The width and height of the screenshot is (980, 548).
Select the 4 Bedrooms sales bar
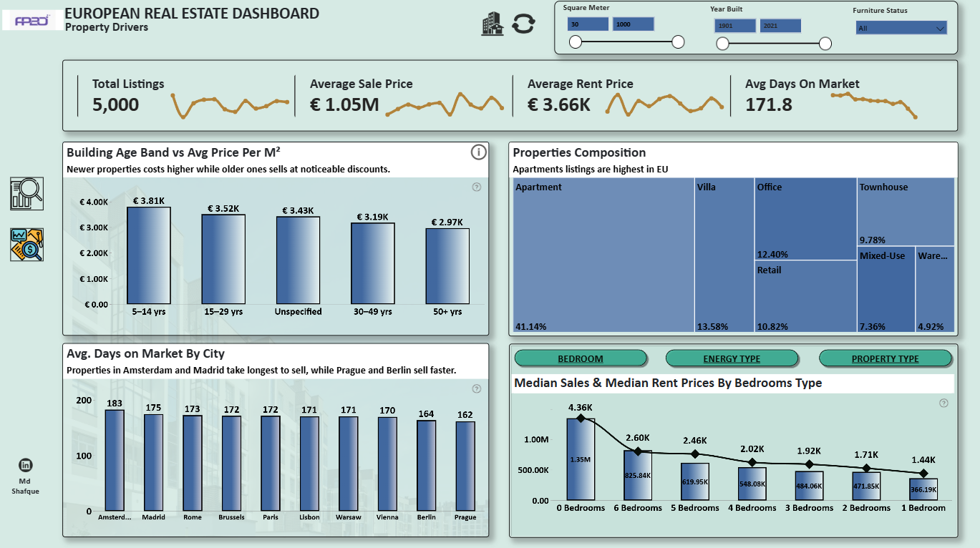[x=752, y=484]
